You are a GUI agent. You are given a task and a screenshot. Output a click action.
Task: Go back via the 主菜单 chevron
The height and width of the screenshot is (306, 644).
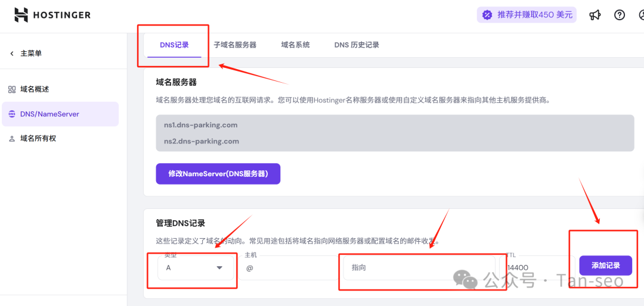point(12,54)
